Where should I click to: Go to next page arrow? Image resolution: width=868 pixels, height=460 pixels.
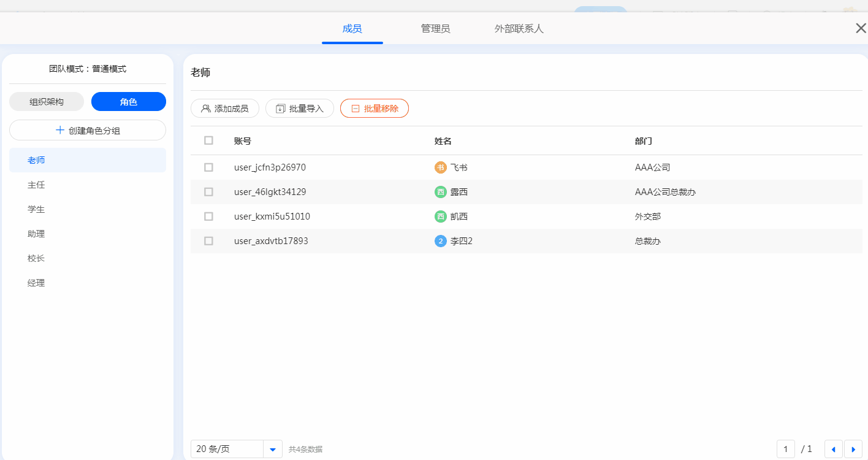click(x=853, y=449)
